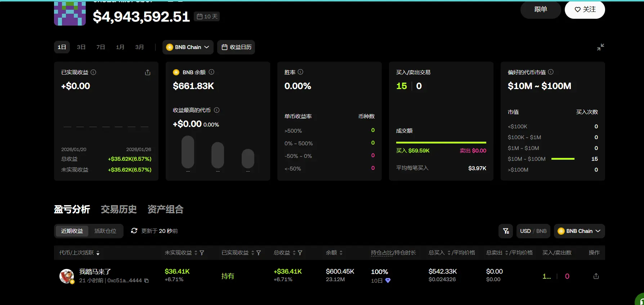644x305 pixels.
Task: Open the 我踏马来了 token name
Action: click(x=95, y=272)
